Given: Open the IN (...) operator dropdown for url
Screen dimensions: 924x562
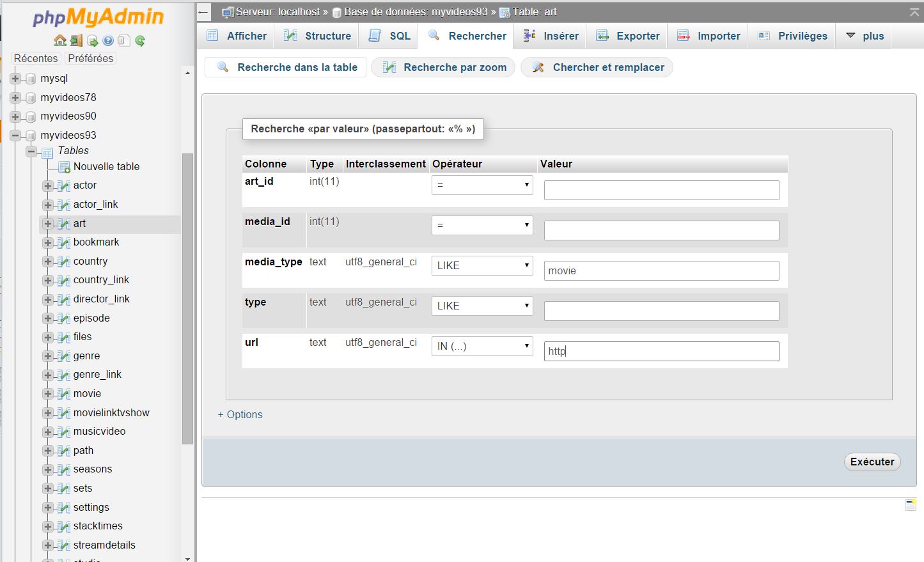Looking at the screenshot, I should pos(482,347).
